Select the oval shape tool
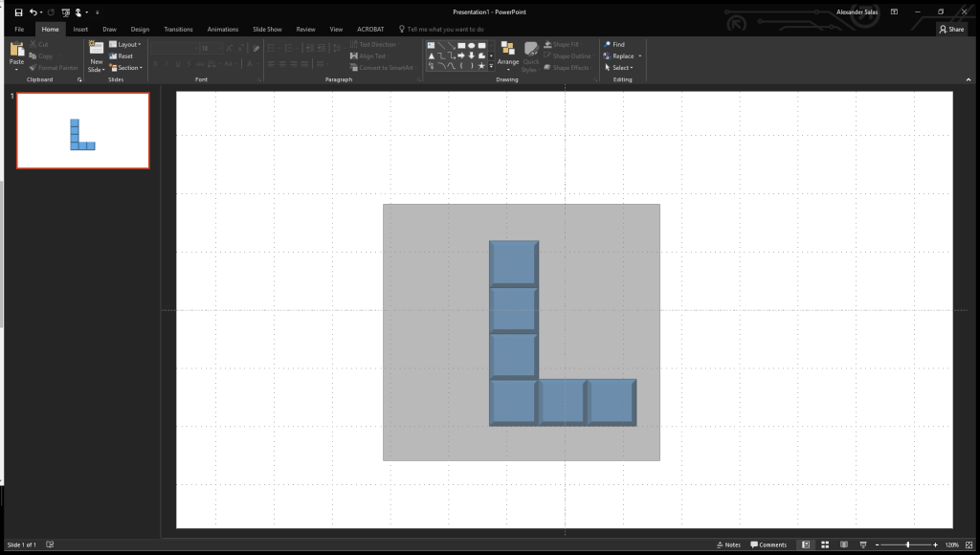980x555 pixels. click(x=471, y=45)
